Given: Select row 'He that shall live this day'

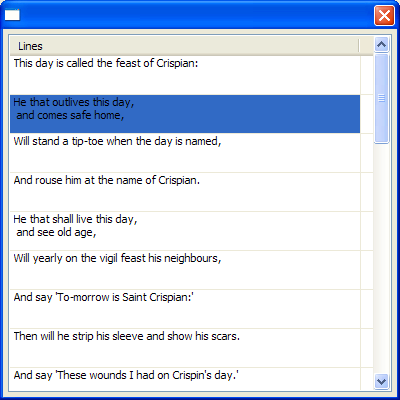Looking at the screenshot, I should tap(185, 231).
